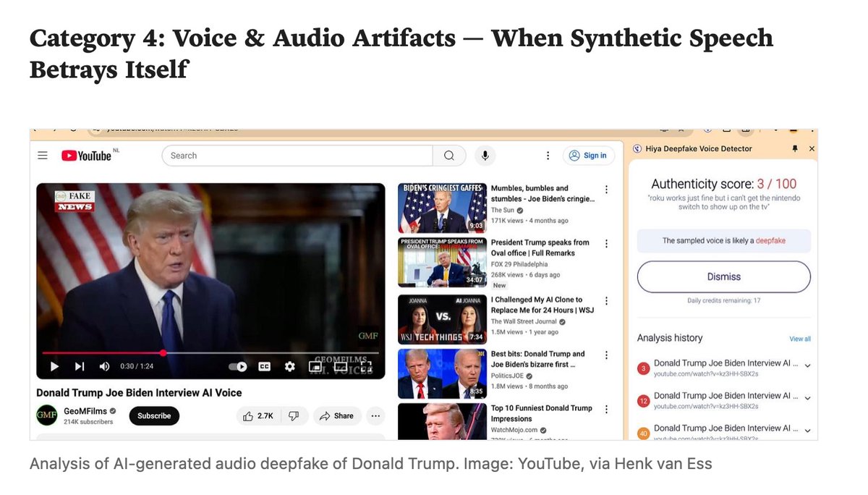
Task: Click the search magnifier button
Action: point(449,156)
